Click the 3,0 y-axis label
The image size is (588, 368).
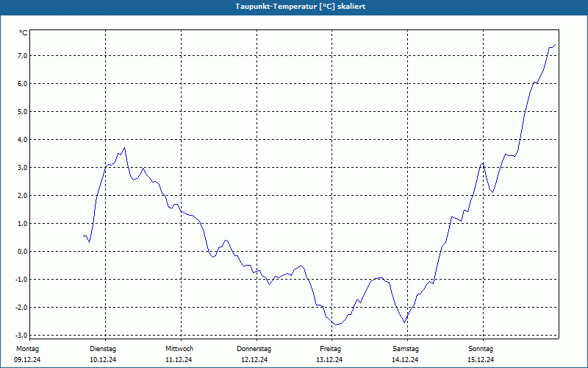(x=23, y=168)
